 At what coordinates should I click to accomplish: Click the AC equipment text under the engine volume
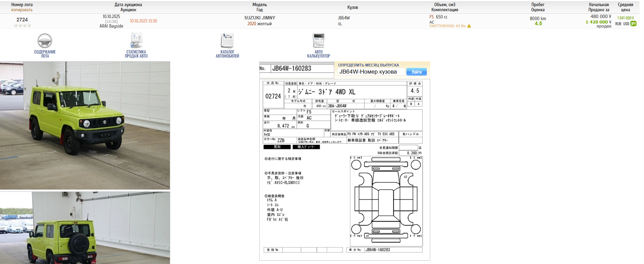(x=432, y=22)
